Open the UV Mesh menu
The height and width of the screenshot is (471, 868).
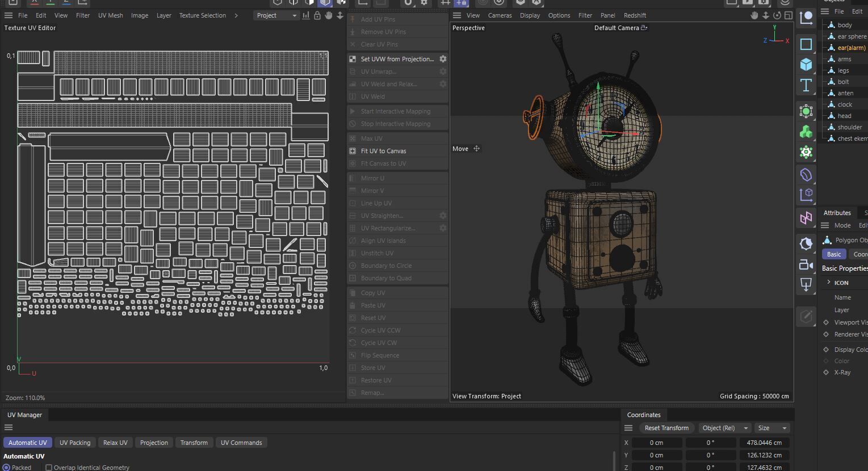(x=110, y=15)
